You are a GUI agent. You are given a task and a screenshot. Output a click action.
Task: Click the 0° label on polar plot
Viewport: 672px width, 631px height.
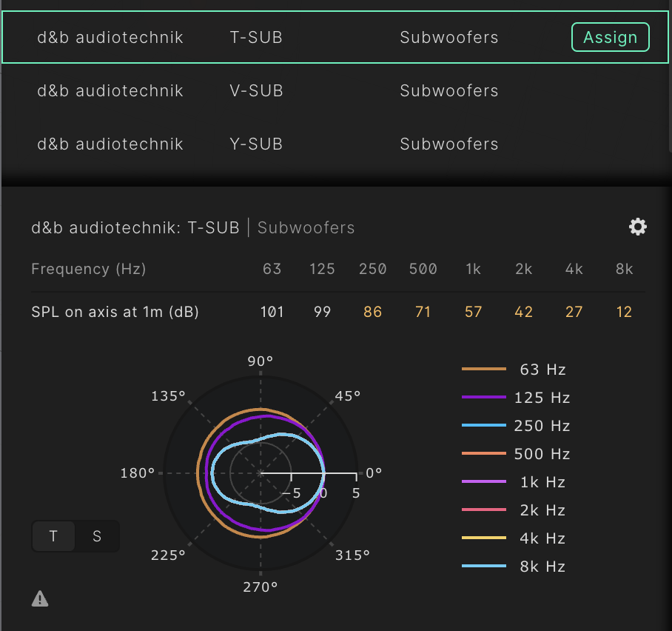point(374,473)
